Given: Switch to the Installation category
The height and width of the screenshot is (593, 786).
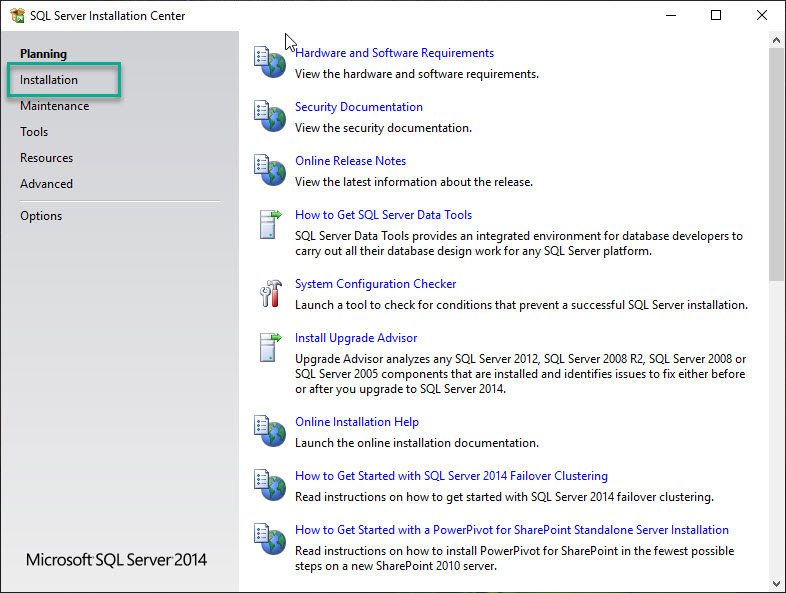Looking at the screenshot, I should click(49, 80).
